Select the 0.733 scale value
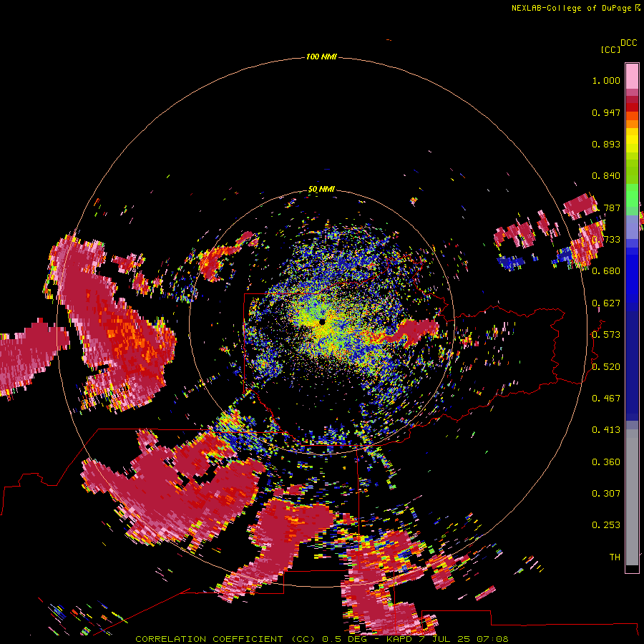644x644 pixels. (x=606, y=240)
